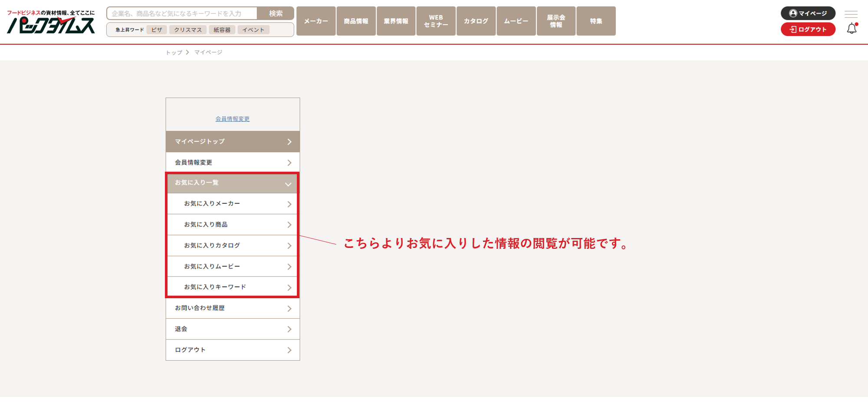The height and width of the screenshot is (414, 868).
Task: Click the notification bell icon
Action: pyautogui.click(x=852, y=29)
